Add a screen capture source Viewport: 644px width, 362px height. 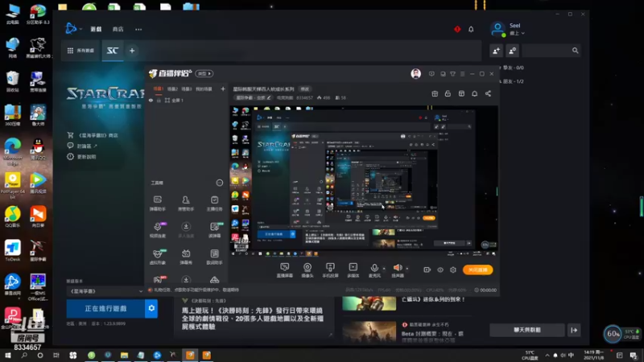click(x=284, y=270)
